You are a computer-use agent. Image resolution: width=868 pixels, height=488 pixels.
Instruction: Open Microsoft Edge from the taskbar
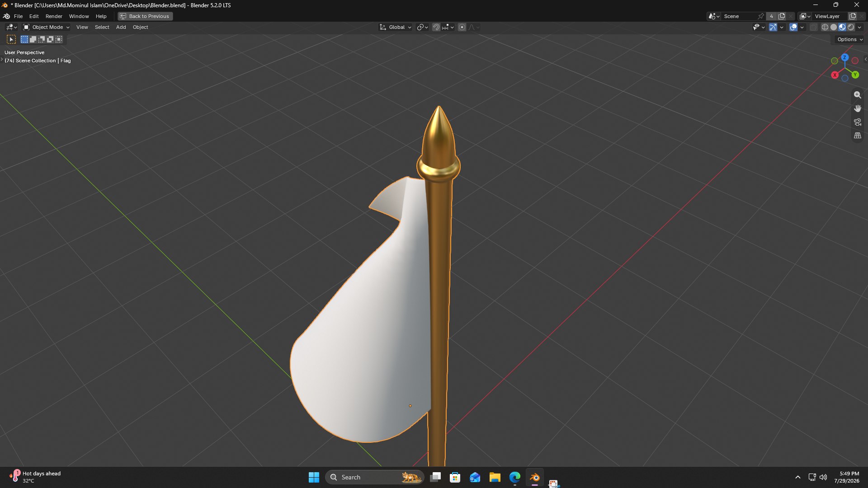pos(514,477)
